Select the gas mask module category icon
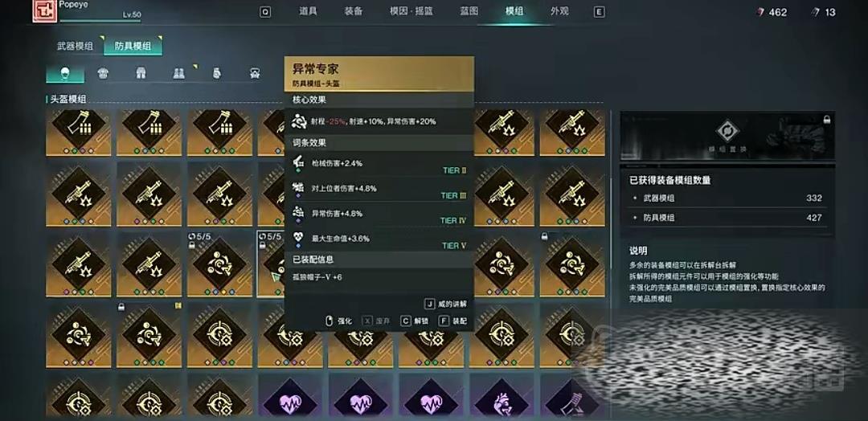Image resolution: width=868 pixels, height=421 pixels. 255,74
